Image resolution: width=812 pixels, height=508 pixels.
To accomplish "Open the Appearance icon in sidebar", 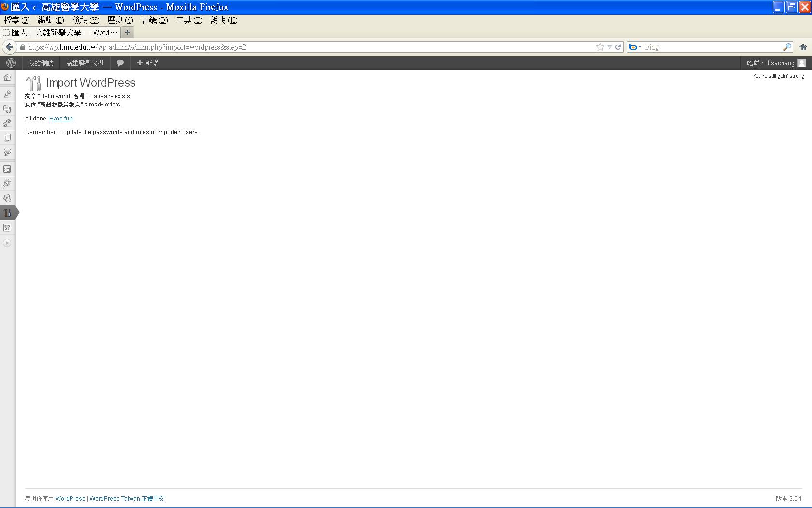I will pyautogui.click(x=7, y=169).
